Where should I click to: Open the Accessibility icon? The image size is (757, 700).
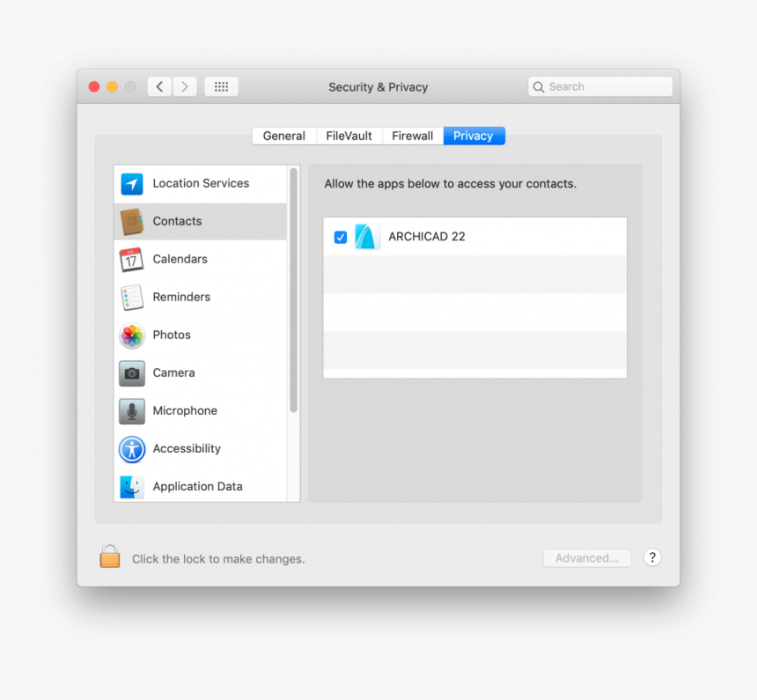pyautogui.click(x=131, y=449)
